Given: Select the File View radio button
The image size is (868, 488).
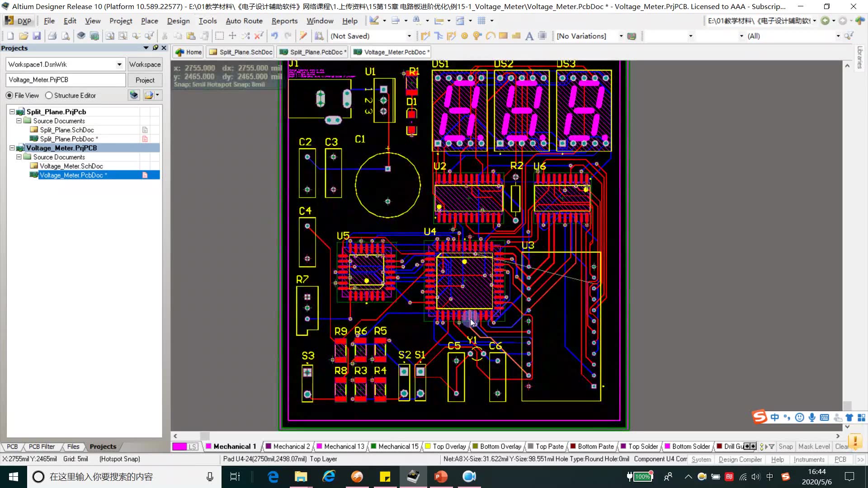Looking at the screenshot, I should pyautogui.click(x=9, y=95).
